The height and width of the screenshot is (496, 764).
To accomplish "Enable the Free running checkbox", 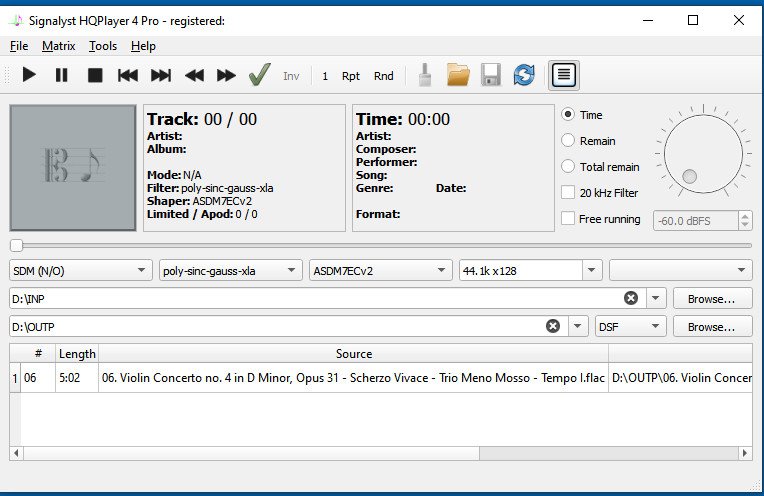I will (568, 218).
